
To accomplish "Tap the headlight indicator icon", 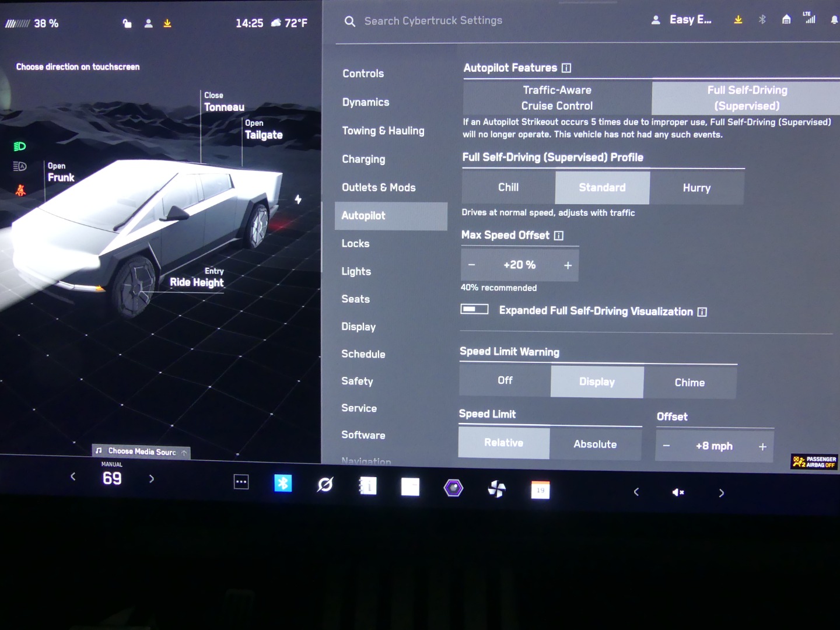I will tap(20, 146).
